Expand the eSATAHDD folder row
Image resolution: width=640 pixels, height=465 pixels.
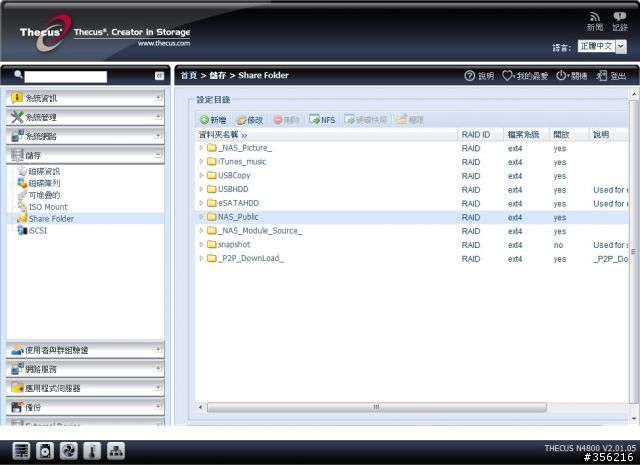(x=201, y=203)
